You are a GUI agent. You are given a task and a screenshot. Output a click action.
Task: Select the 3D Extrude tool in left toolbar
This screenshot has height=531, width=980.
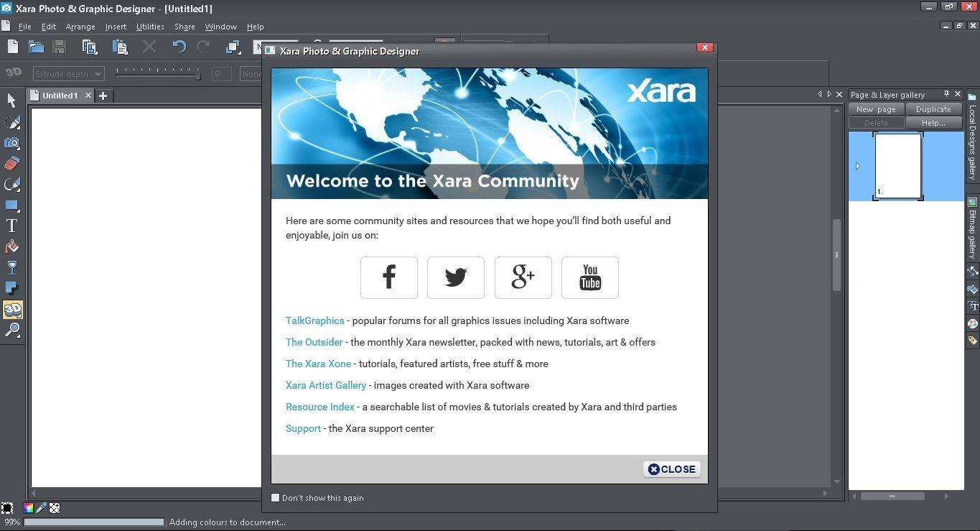click(x=12, y=310)
